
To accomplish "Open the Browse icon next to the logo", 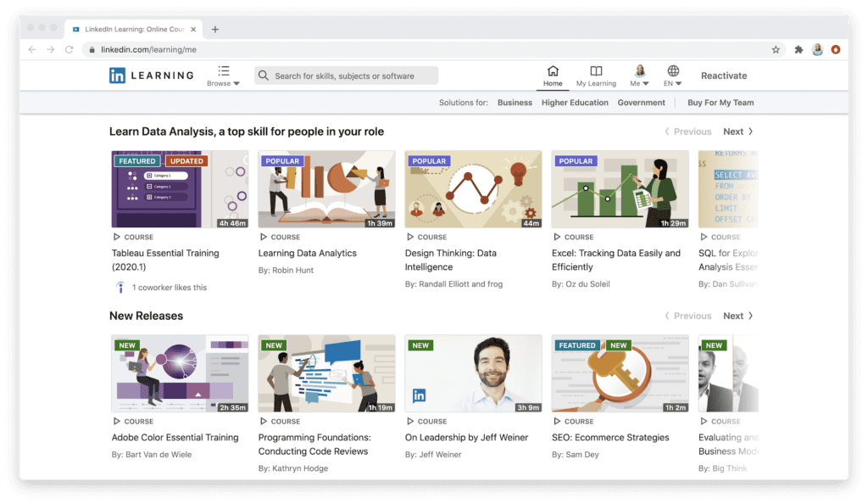I will point(224,71).
